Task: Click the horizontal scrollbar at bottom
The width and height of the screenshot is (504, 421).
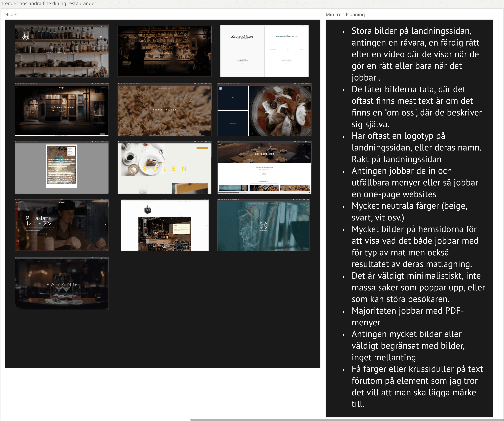Action: pos(346,419)
